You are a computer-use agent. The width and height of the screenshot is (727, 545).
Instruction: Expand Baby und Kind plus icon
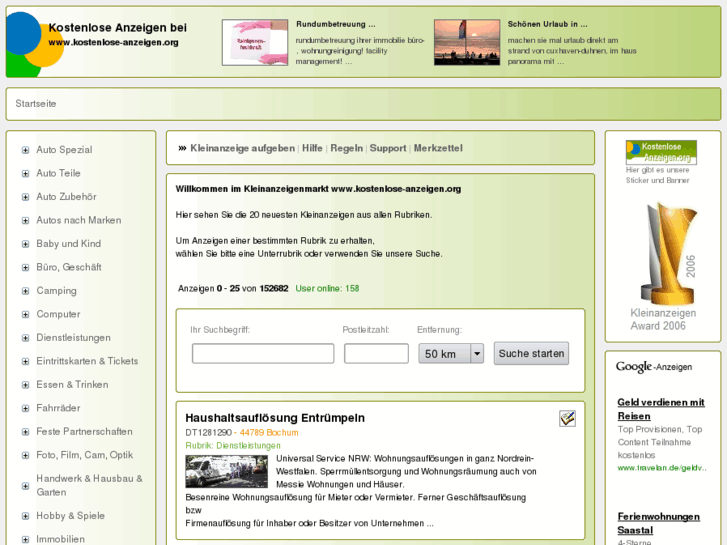pyautogui.click(x=26, y=244)
